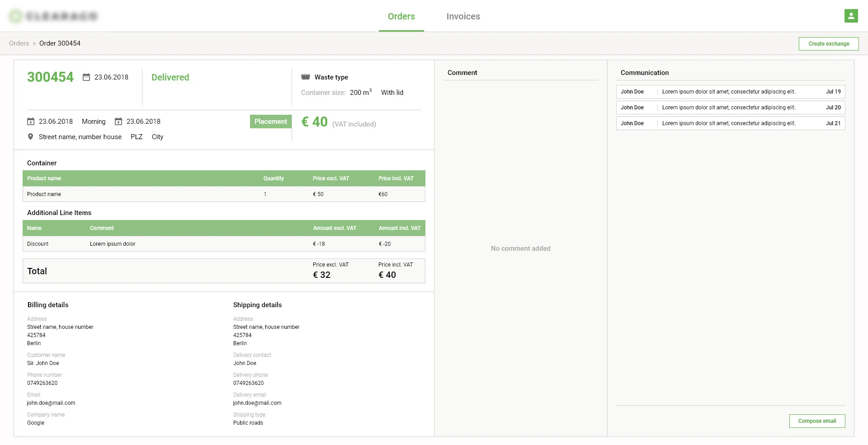Screen dimensions: 868x445
Task: Open the Jul 20 communication entry
Action: (x=730, y=108)
